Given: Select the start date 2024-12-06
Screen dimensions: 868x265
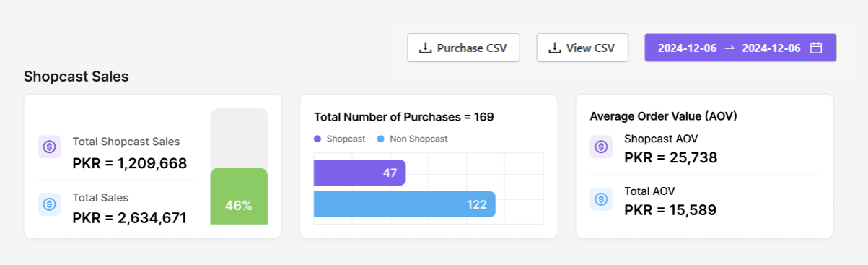Looking at the screenshot, I should click(687, 48).
